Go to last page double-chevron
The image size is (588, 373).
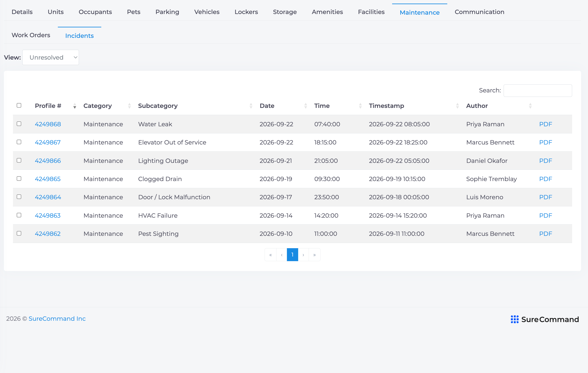coord(314,255)
